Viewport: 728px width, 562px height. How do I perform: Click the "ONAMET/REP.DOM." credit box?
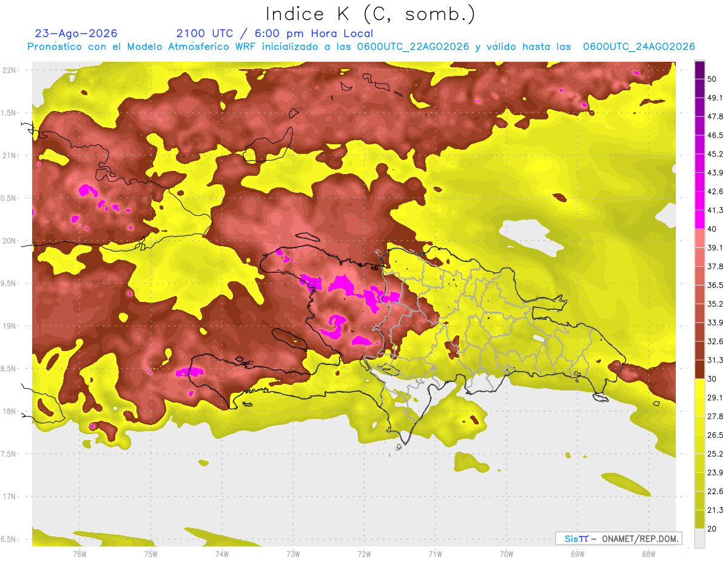pos(618,538)
